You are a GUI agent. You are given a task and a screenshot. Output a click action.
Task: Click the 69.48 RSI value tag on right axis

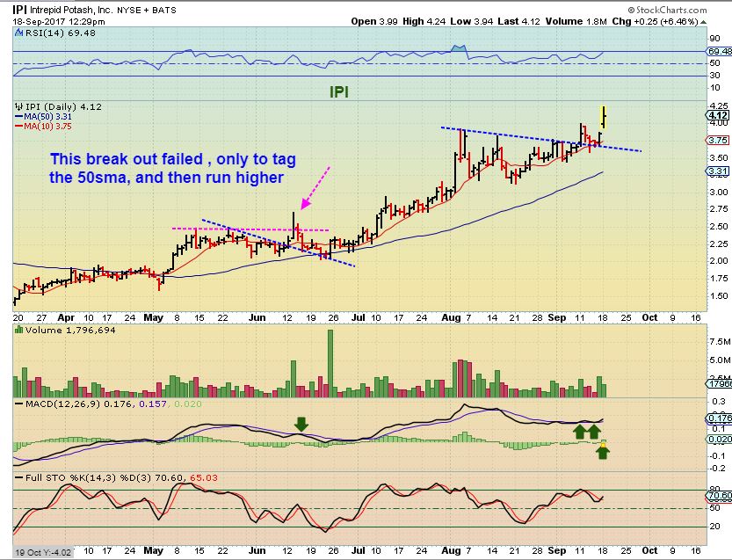(x=720, y=51)
